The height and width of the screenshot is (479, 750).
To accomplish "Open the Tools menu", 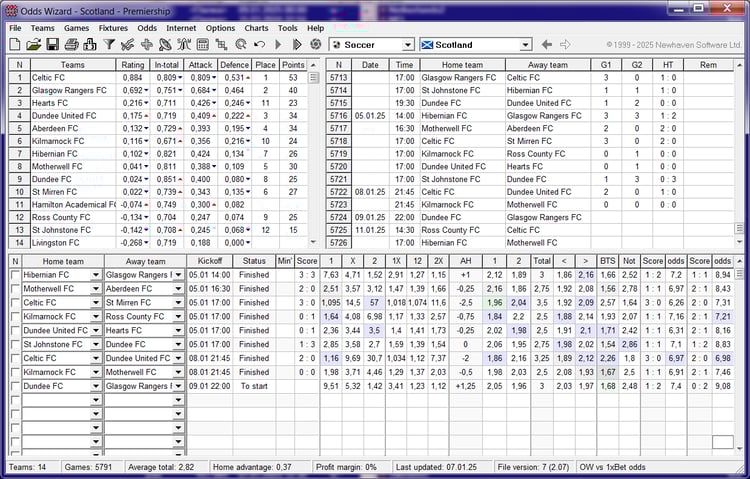I will (287, 28).
